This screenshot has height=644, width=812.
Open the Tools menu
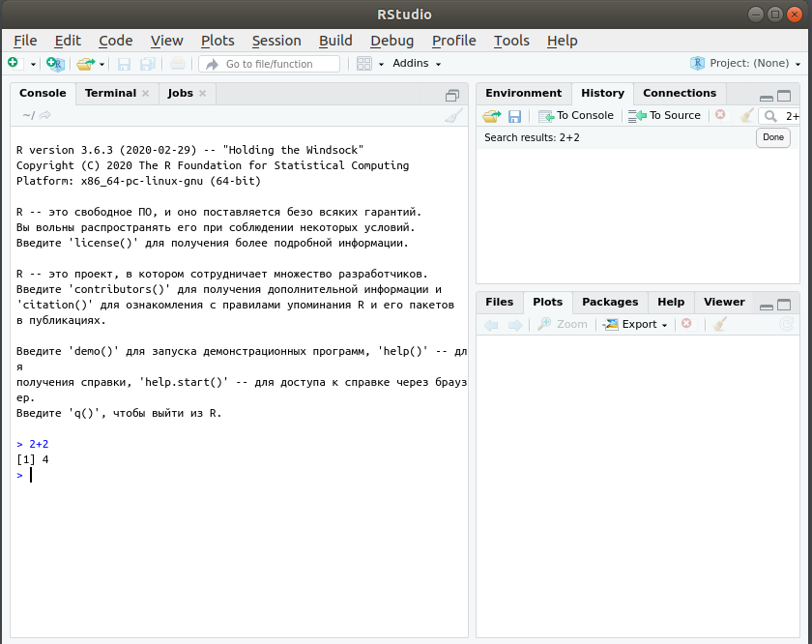(511, 41)
